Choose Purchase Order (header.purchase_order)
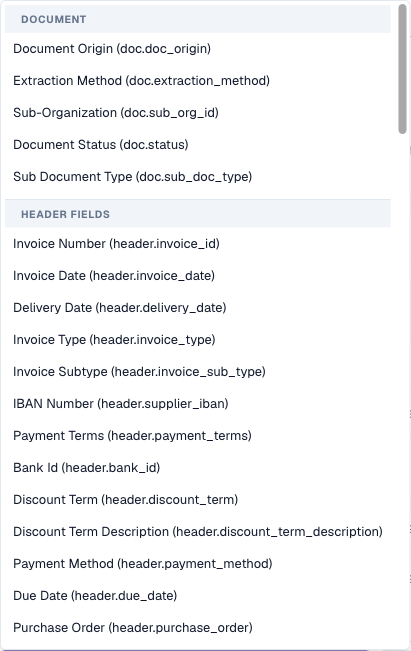 198,627
